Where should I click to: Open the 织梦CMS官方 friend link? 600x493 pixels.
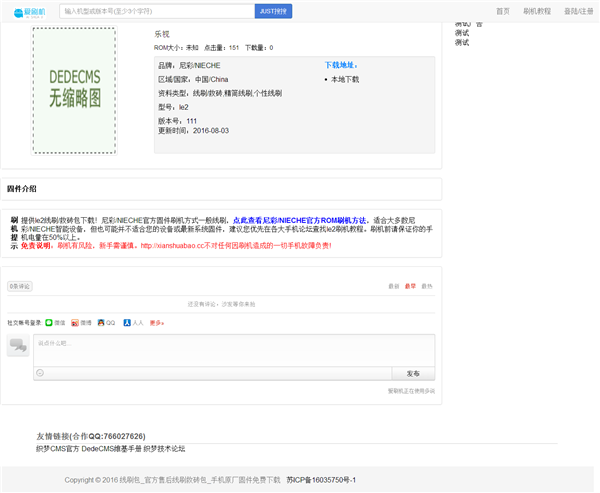pos(57,449)
